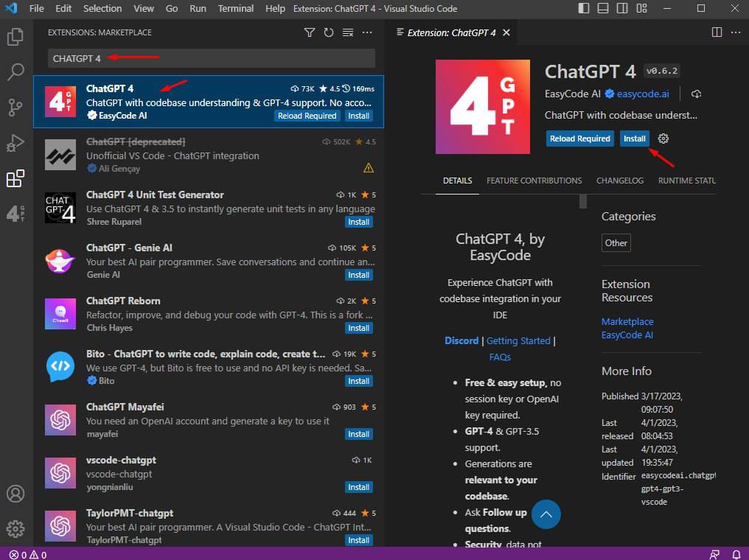
Task: Install the Bito extension
Action: click(x=358, y=381)
